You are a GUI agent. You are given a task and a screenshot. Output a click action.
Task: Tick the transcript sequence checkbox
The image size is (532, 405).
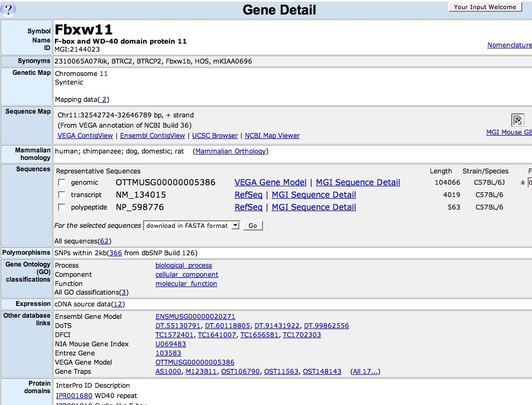click(61, 194)
